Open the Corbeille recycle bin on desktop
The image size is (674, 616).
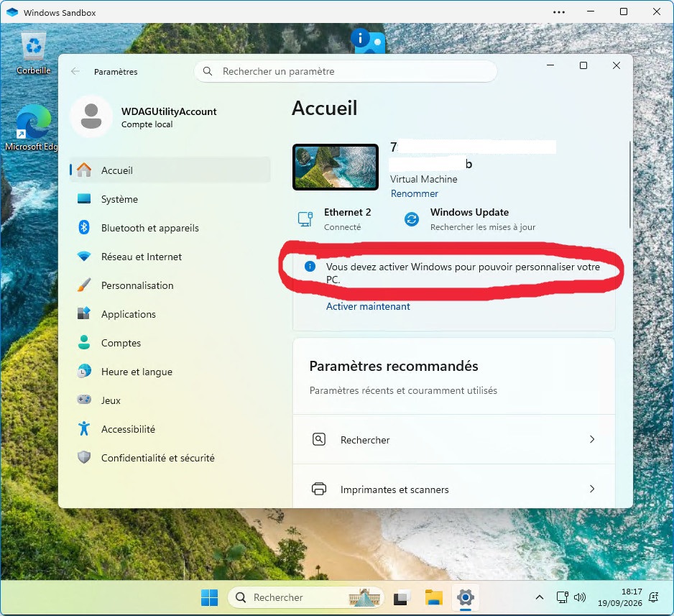click(x=34, y=54)
